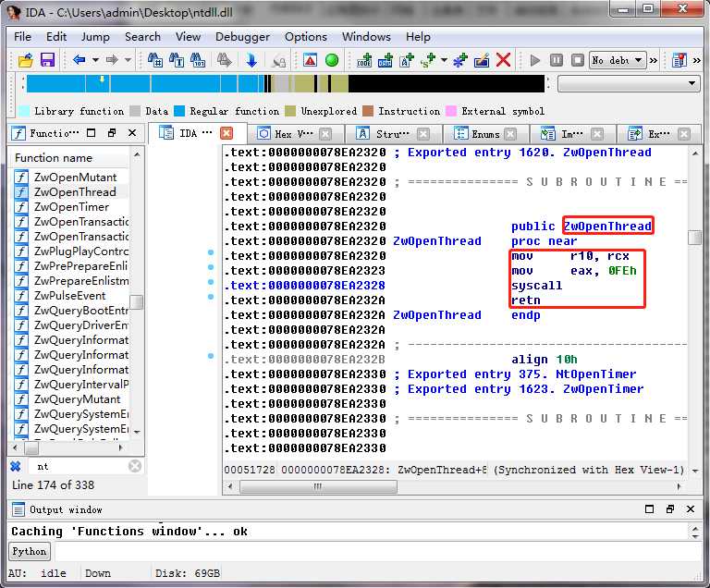Click the External symbol pink swatch
The width and height of the screenshot is (710, 588).
[x=451, y=111]
